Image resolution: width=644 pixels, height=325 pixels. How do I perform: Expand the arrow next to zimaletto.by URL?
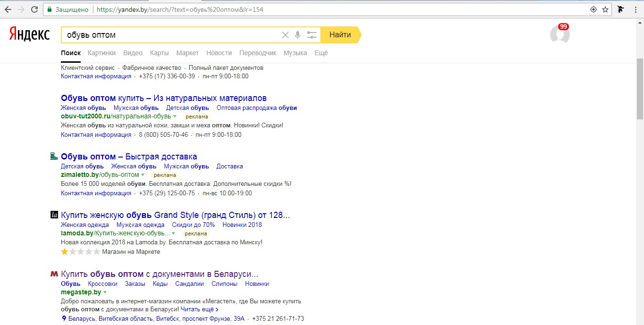[142, 175]
